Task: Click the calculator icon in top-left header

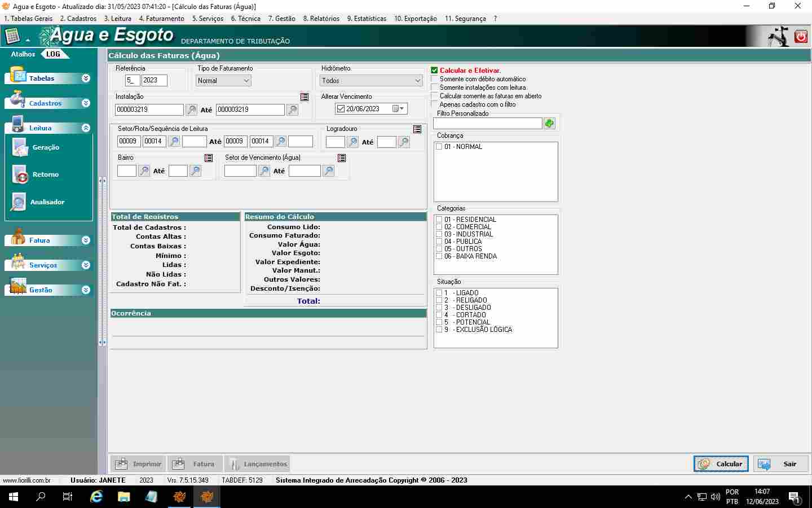Action: (12, 37)
